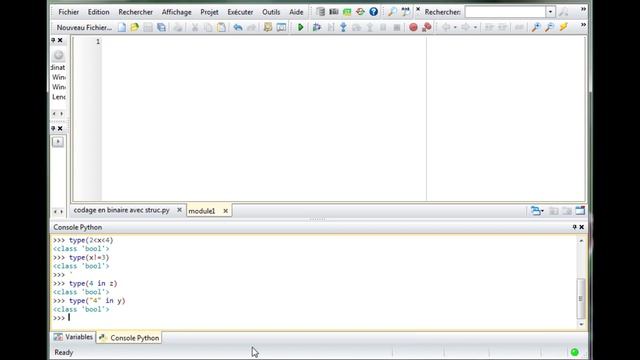Image resolution: width=640 pixels, height=360 pixels.
Task: Open the Affichage menu
Action: point(176,12)
